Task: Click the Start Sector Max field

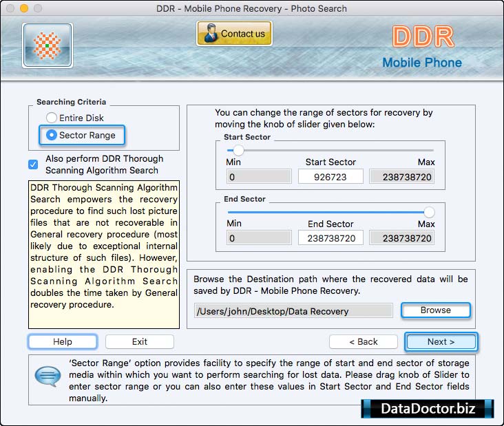Action: click(402, 177)
